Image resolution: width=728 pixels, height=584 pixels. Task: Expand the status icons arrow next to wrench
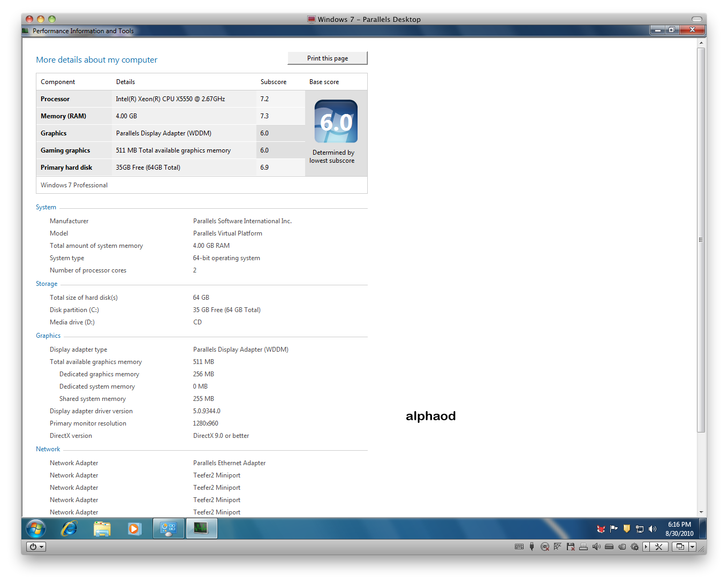(x=646, y=547)
